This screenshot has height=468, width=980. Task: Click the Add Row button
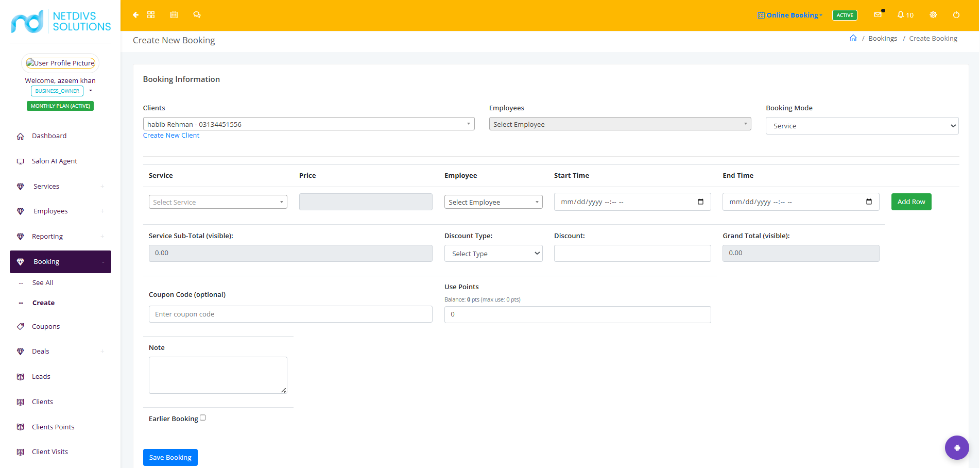pyautogui.click(x=912, y=202)
